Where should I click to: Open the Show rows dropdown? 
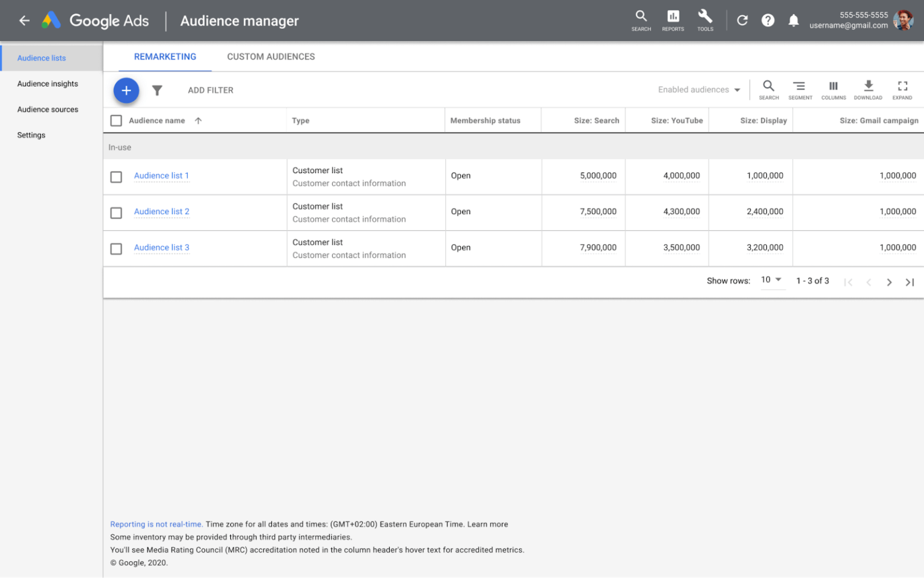pos(772,280)
